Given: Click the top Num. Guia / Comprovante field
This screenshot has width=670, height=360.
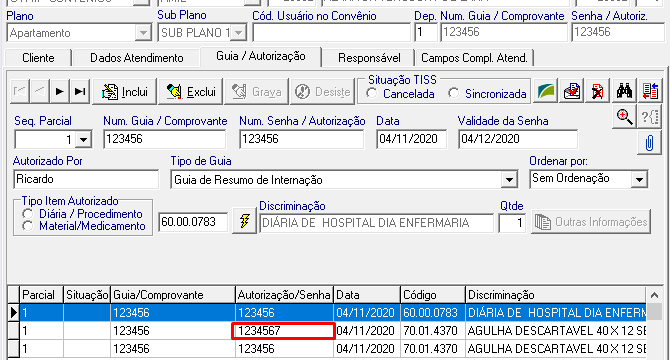Looking at the screenshot, I should click(x=503, y=32).
